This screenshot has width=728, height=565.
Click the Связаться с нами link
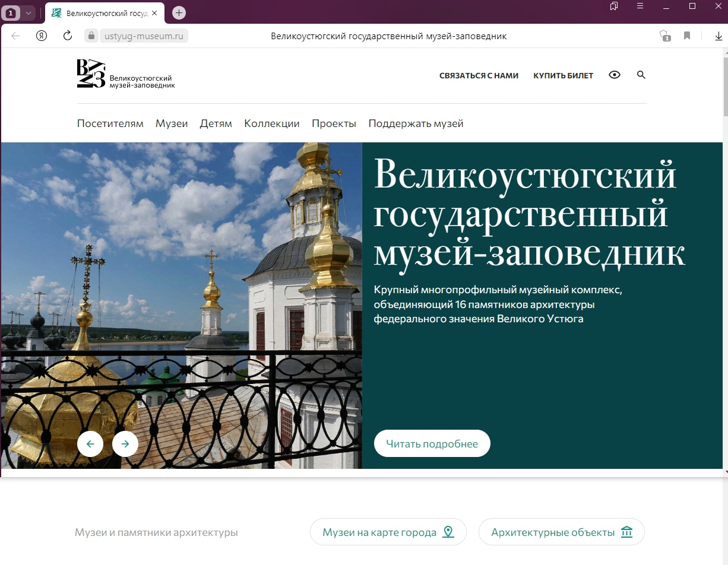[479, 75]
